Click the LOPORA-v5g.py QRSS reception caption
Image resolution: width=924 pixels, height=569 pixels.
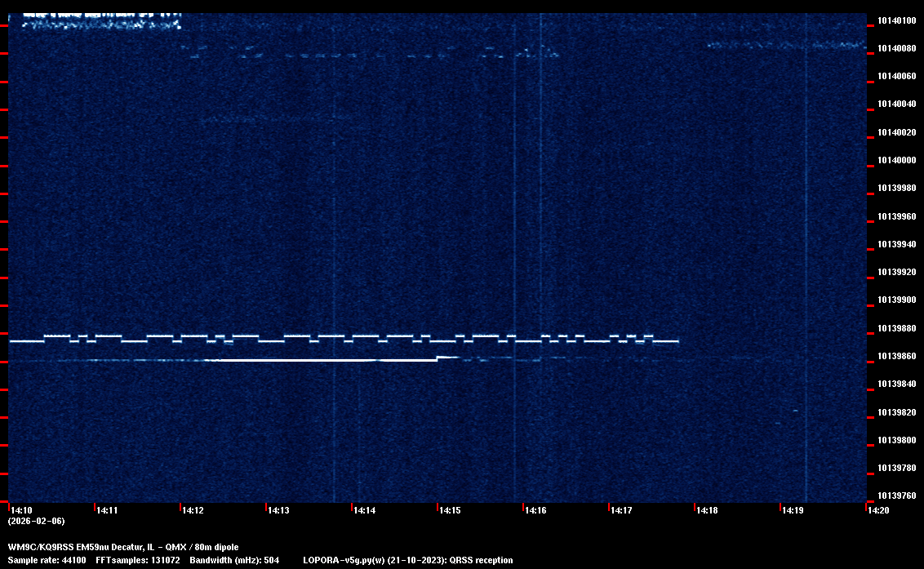407,560
